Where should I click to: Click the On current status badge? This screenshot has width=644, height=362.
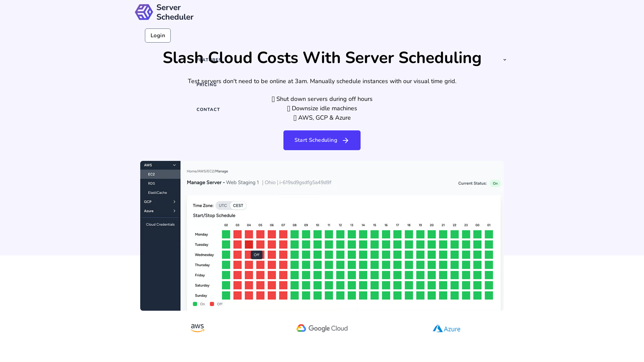coord(495,183)
